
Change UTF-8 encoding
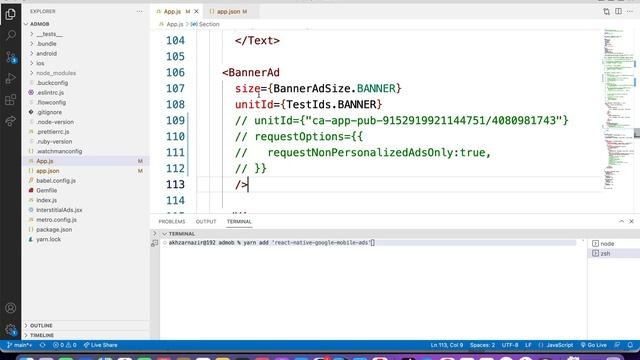(510, 345)
